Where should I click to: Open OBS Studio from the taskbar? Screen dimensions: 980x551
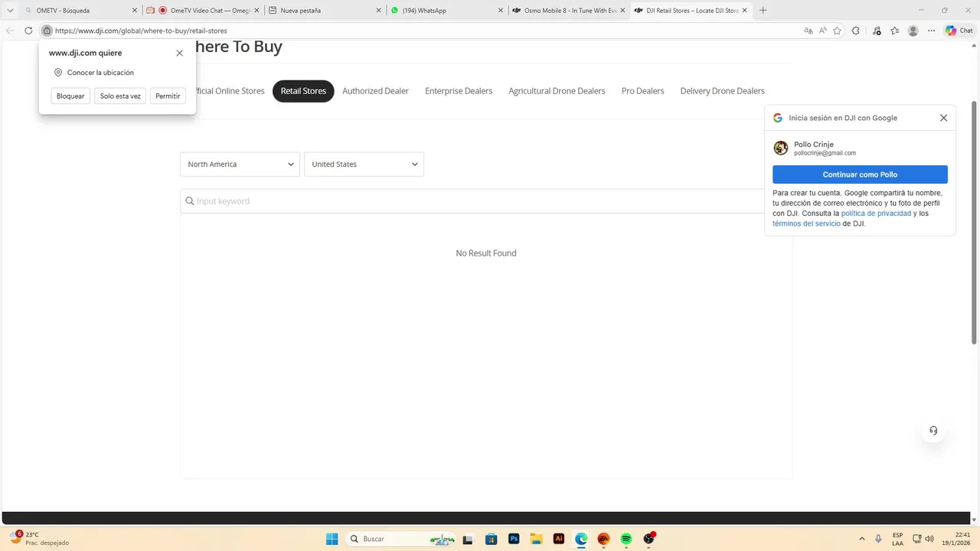(649, 539)
